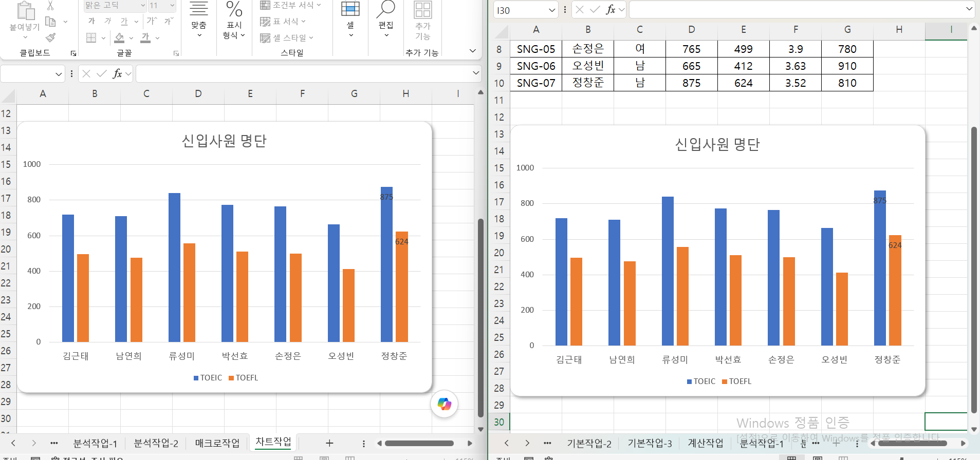This screenshot has width=980, height=460.
Task: Select cell A8 SNG-05 in right window
Action: pyautogui.click(x=536, y=49)
